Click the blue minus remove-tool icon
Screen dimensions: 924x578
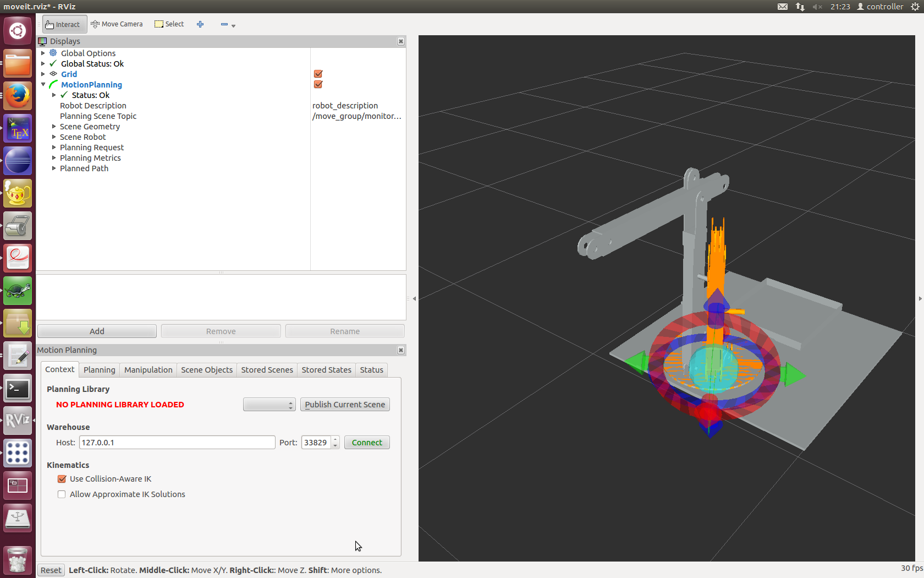coord(224,24)
